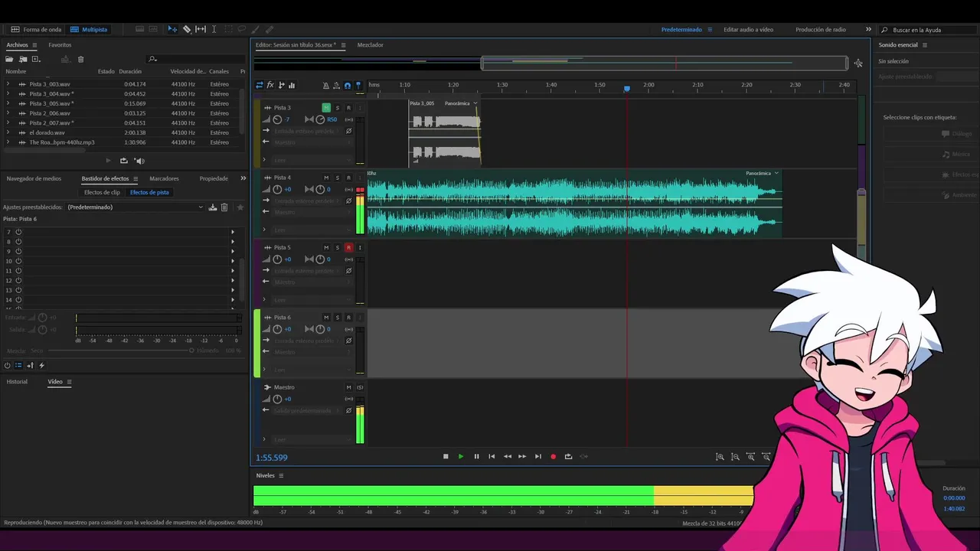Arm Pista 4 for recording
This screenshot has height=551, width=980.
pyautogui.click(x=348, y=178)
